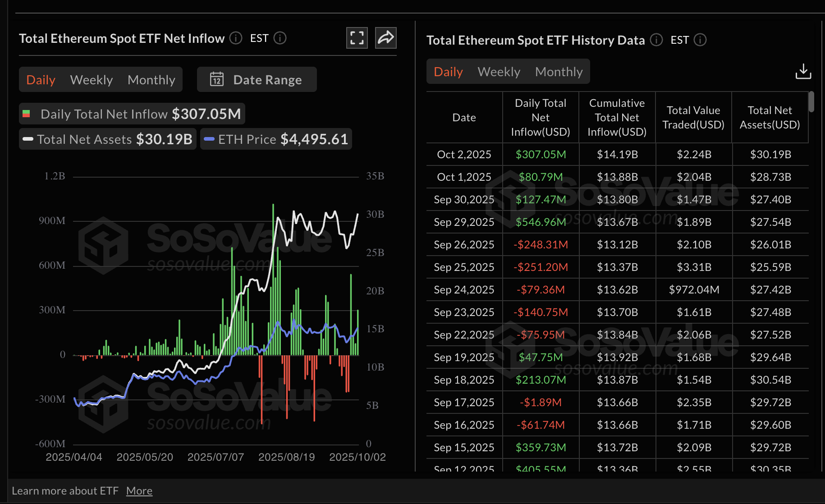The width and height of the screenshot is (825, 504).
Task: Click info icon beside Net Inflow title
Action: coord(236,38)
